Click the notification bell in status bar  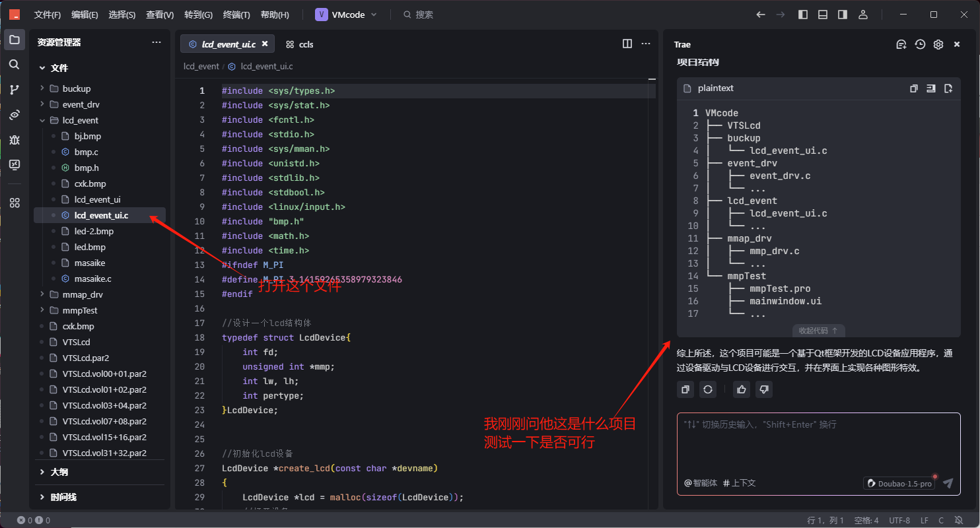click(959, 521)
